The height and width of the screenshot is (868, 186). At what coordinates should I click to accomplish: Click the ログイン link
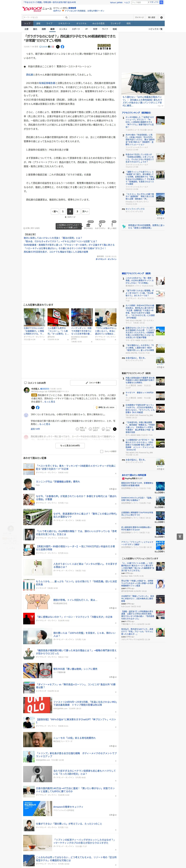point(57,11)
